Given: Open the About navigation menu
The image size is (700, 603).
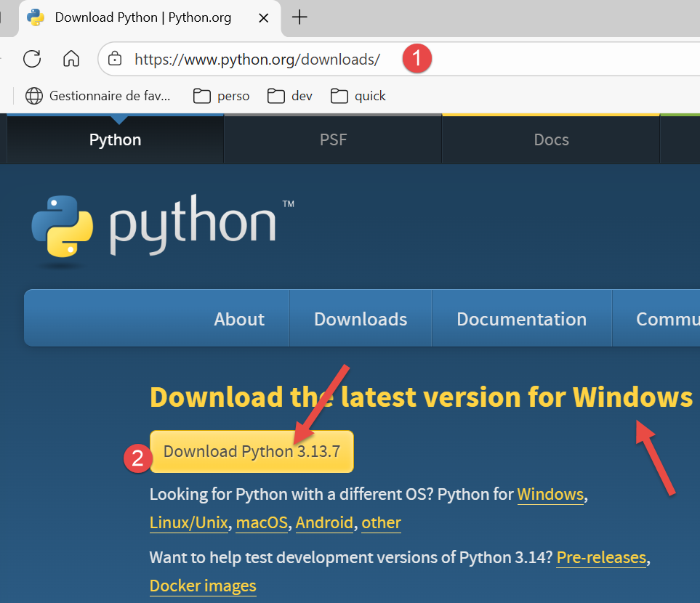Looking at the screenshot, I should (x=239, y=319).
